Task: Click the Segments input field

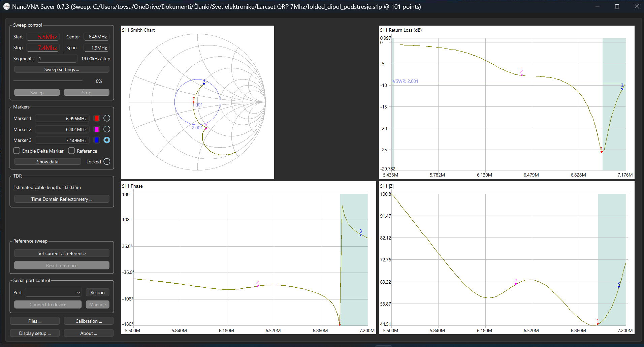Action: click(x=57, y=59)
